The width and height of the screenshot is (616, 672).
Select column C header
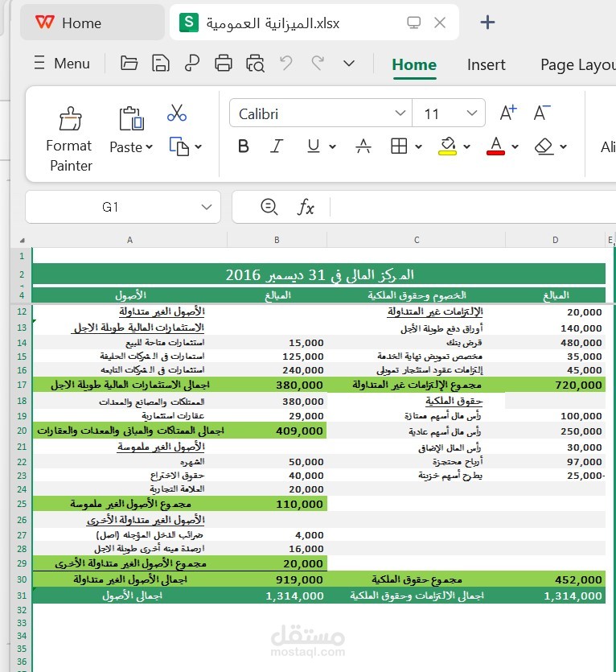coord(417,240)
